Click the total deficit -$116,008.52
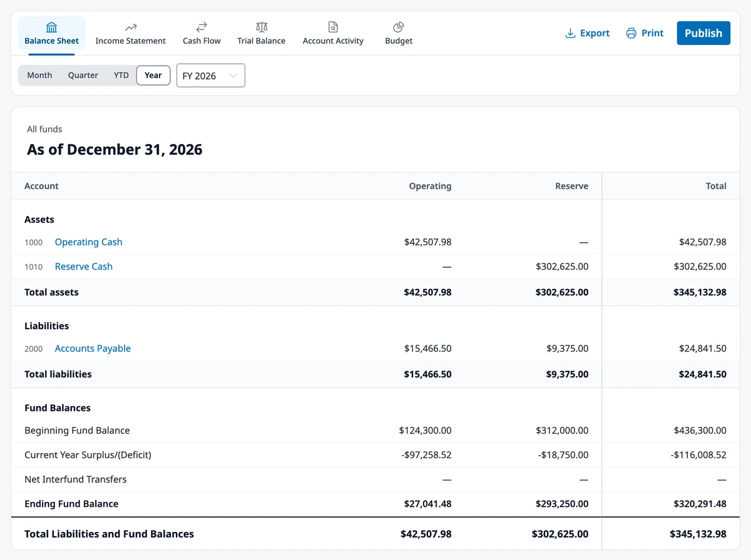The image size is (751, 560). (698, 455)
